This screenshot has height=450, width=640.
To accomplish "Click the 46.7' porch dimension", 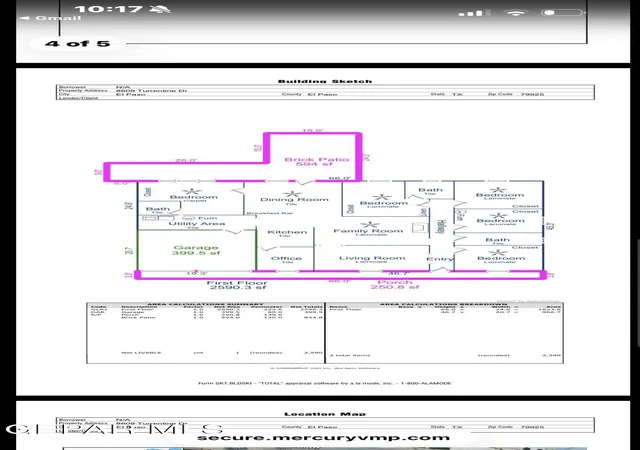I will coord(399,273).
